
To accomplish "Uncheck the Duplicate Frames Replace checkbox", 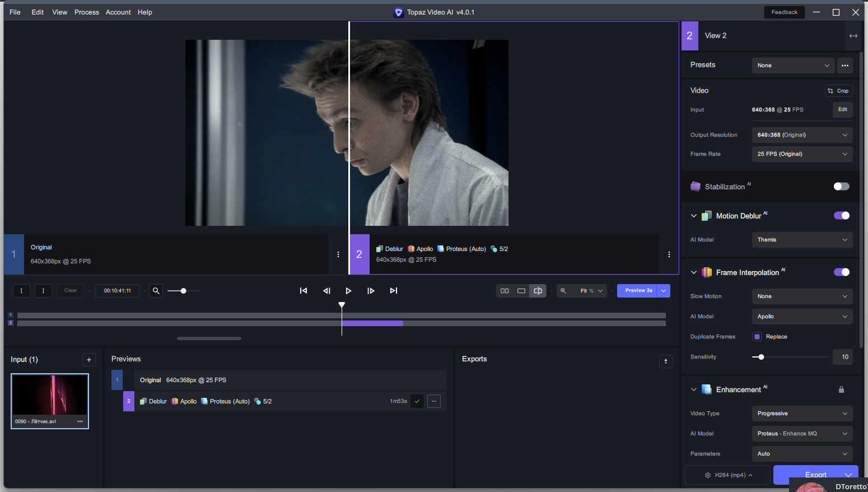I will [757, 337].
